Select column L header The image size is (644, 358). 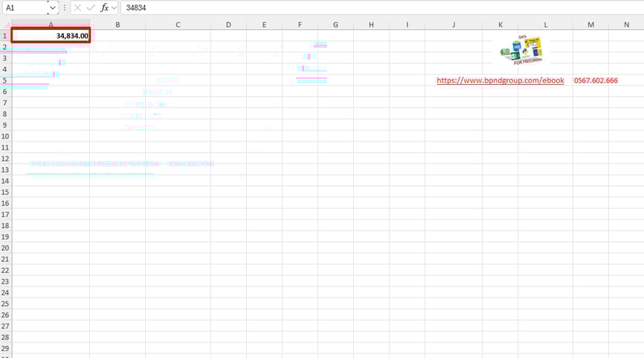(x=545, y=25)
